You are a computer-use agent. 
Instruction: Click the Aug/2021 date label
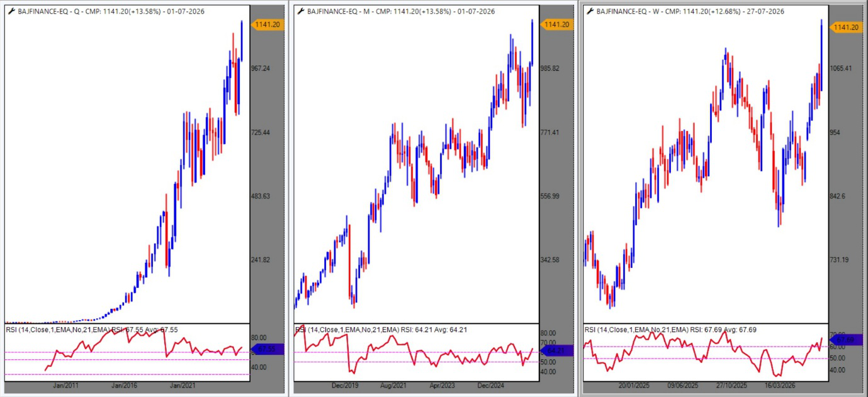pyautogui.click(x=393, y=386)
